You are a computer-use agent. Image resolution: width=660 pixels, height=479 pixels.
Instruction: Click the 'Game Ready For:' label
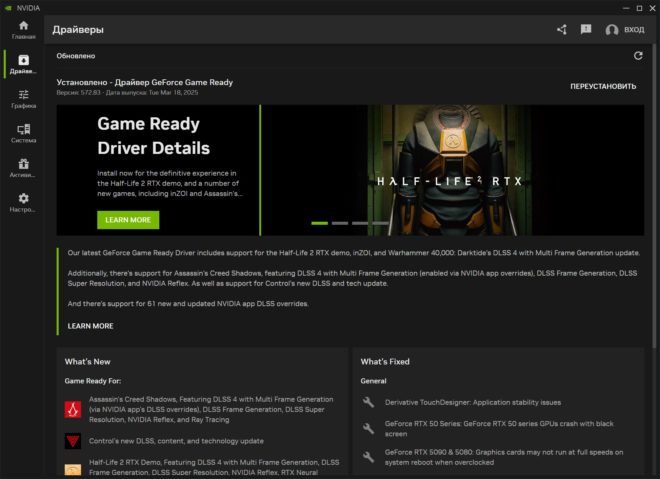(x=93, y=381)
